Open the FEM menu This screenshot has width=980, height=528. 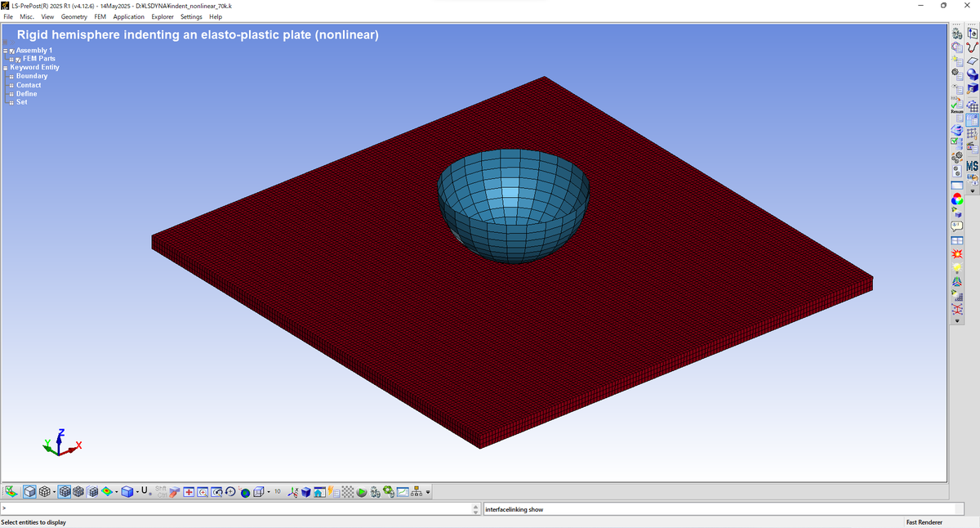coord(100,16)
